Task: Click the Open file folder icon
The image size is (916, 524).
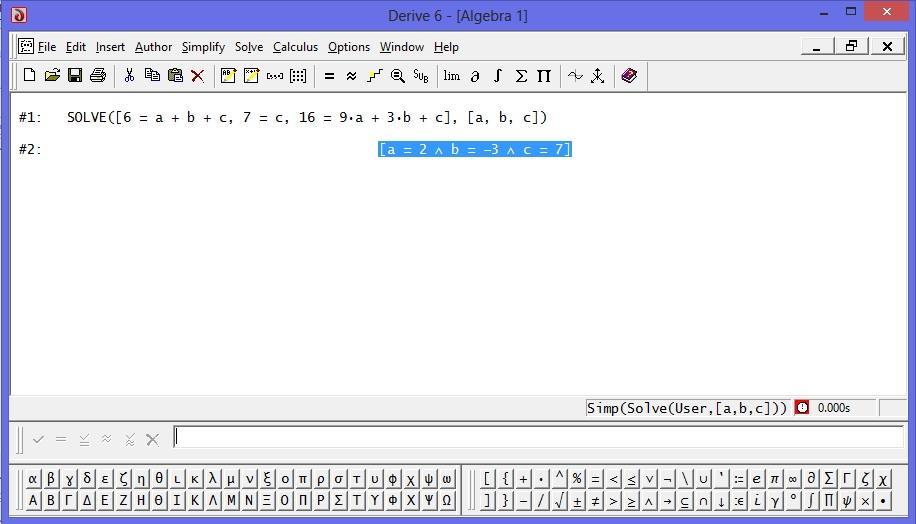Action: 52,75
